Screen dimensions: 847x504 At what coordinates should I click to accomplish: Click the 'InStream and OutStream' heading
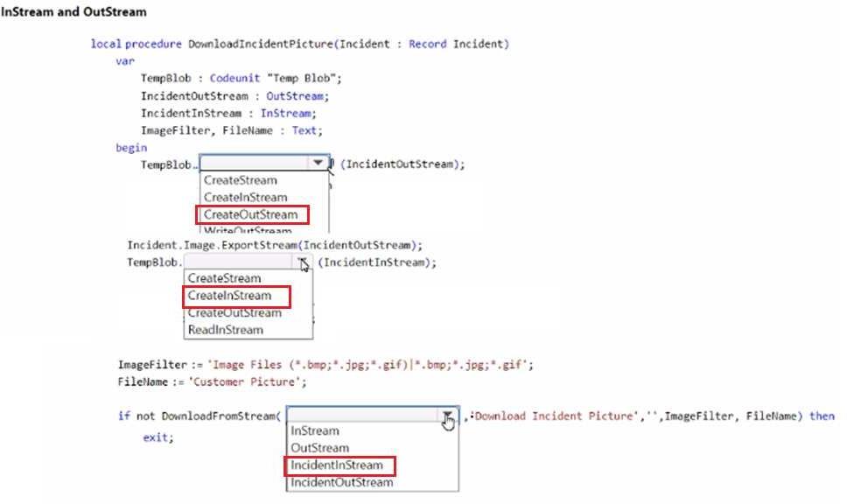coord(73,11)
